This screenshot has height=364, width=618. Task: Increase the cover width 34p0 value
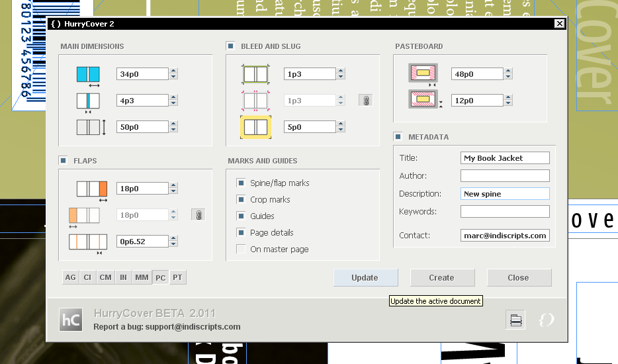[x=173, y=71]
